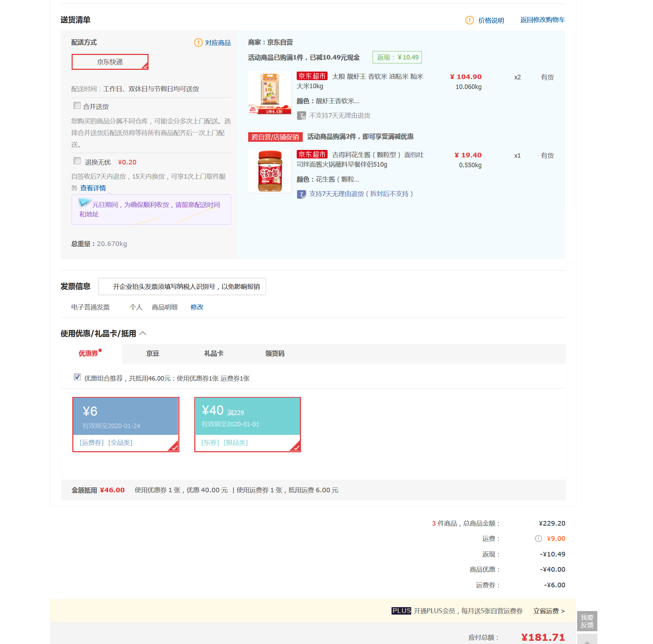Click 立省运费 PLUS link
Viewport: 653px width, 644px height.
pyautogui.click(x=549, y=611)
